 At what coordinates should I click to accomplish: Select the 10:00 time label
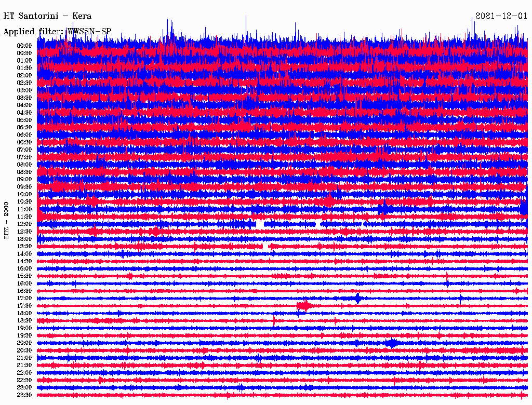[x=24, y=194]
